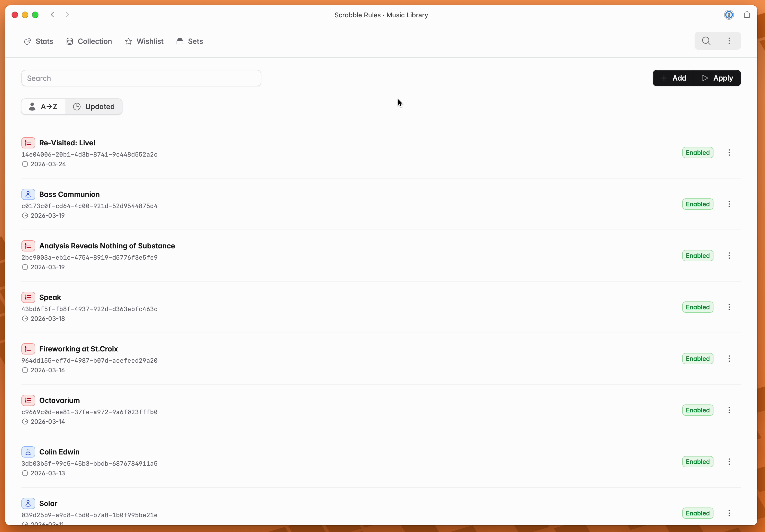Switch to the Stats tab
This screenshot has width=765, height=532.
pos(38,41)
